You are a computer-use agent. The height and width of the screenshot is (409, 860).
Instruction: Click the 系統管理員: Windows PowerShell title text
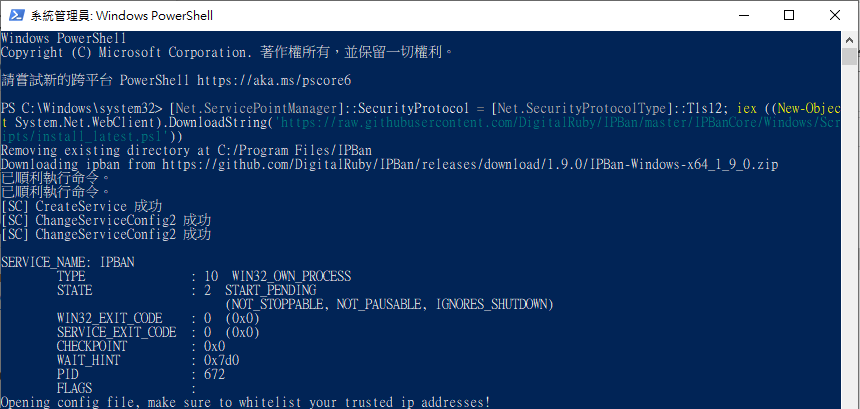pos(122,16)
